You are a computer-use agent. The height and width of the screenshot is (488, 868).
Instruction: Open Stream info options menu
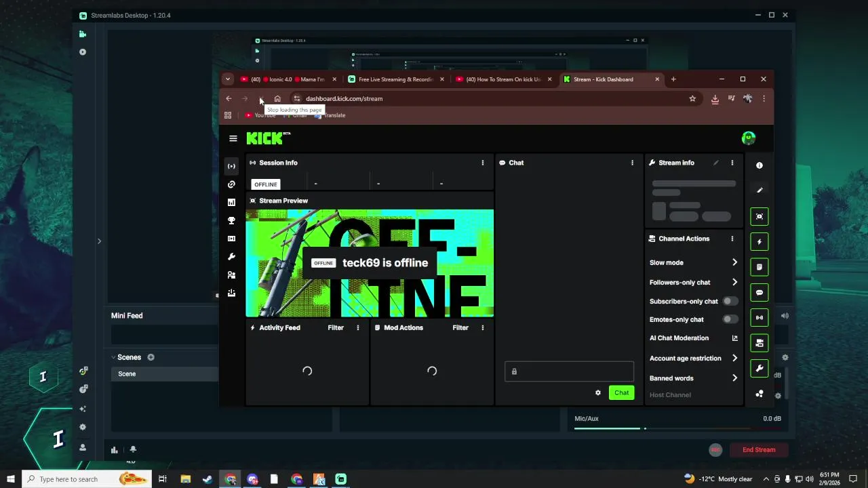732,163
